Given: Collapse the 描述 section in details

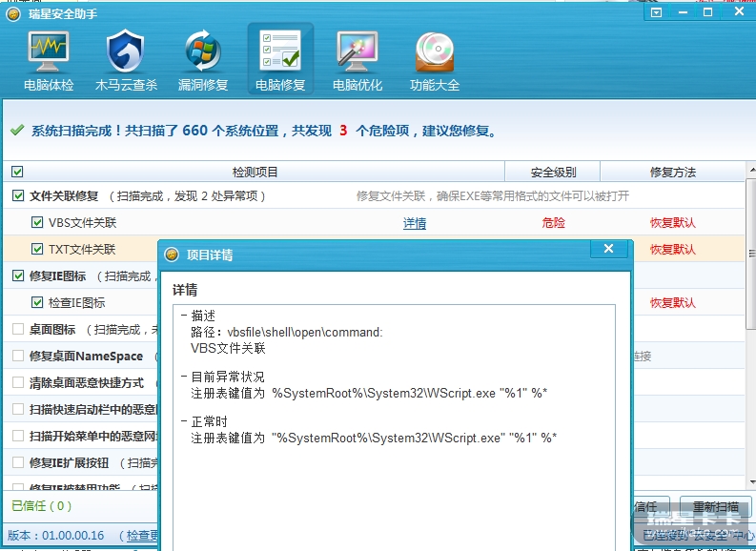Looking at the screenshot, I should click(x=184, y=316).
